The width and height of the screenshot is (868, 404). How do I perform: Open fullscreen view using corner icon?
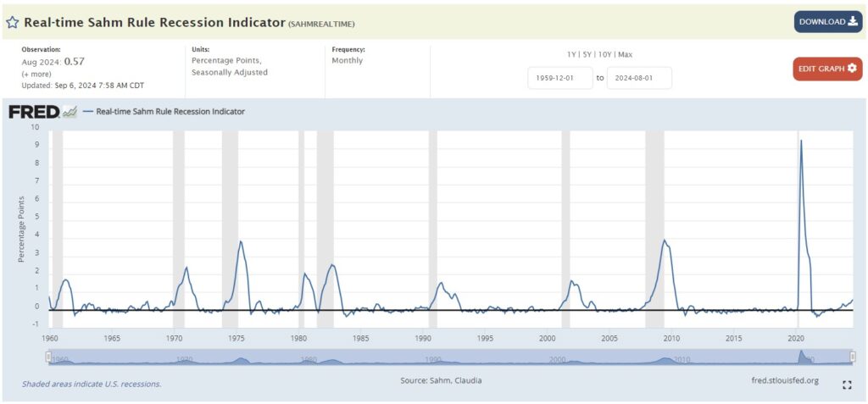846,385
